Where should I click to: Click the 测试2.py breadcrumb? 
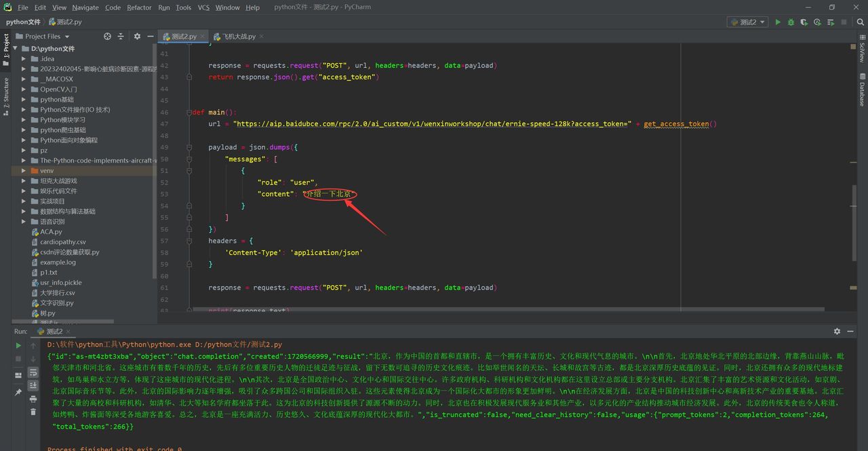65,22
